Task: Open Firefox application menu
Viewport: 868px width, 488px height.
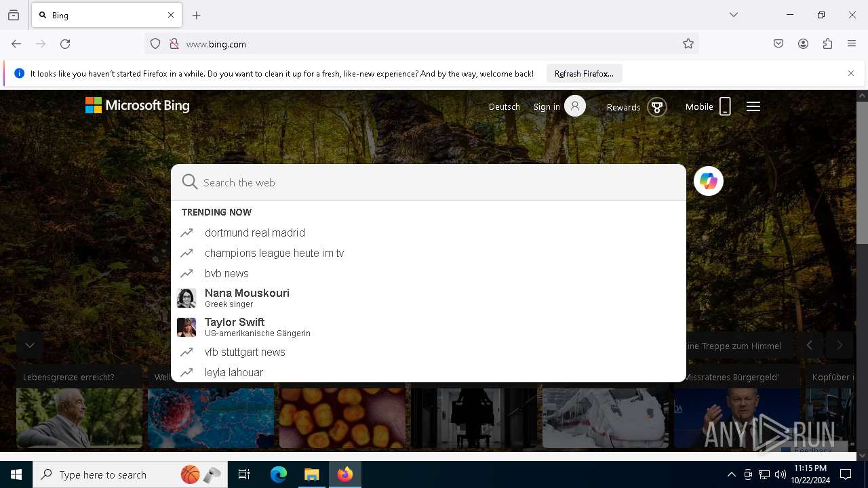Action: [852, 44]
